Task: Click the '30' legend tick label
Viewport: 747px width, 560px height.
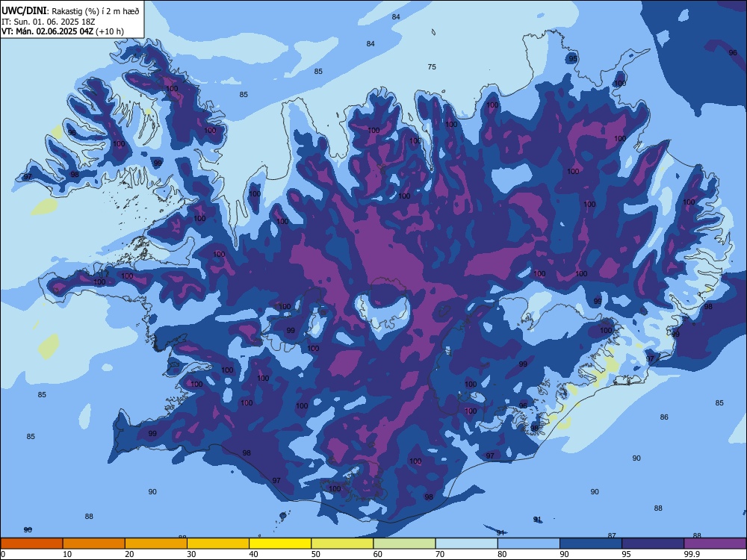Action: (191, 554)
